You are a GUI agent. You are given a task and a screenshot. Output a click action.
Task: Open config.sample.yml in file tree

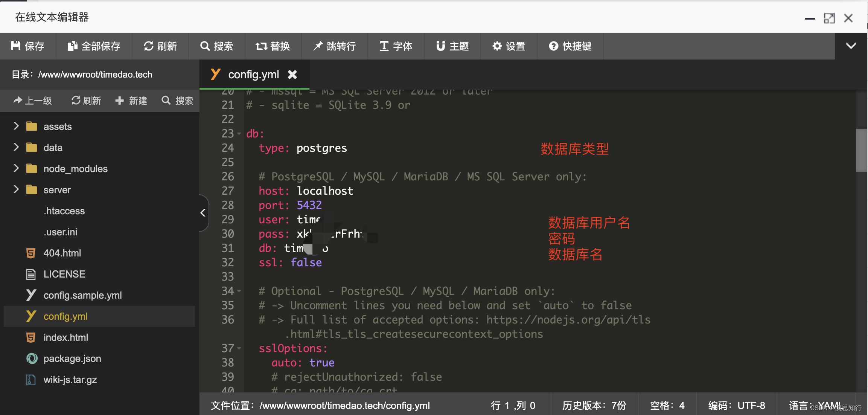[x=82, y=295]
